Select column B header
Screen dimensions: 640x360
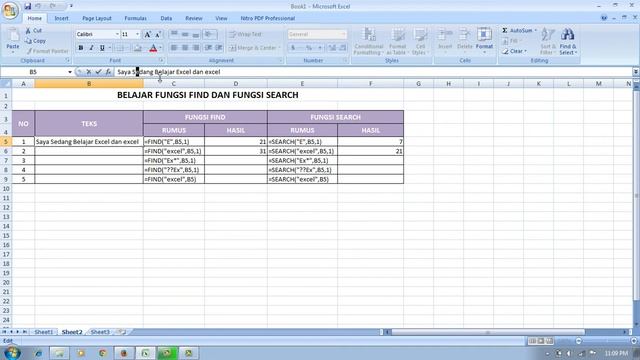click(x=89, y=84)
